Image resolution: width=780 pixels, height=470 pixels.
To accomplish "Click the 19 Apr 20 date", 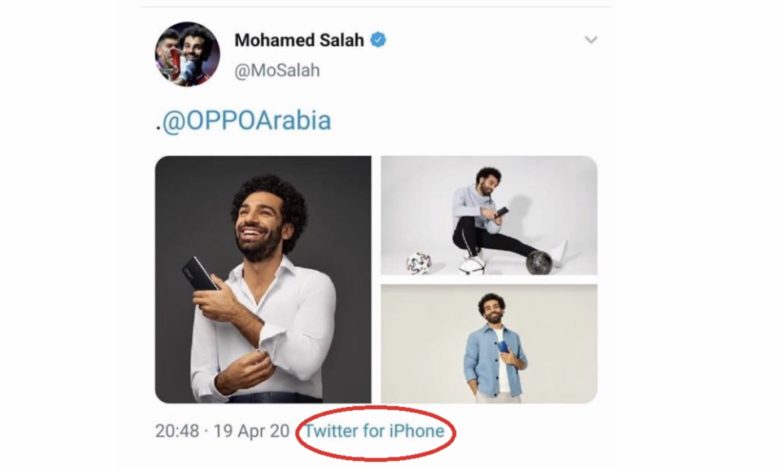I will click(x=253, y=431).
